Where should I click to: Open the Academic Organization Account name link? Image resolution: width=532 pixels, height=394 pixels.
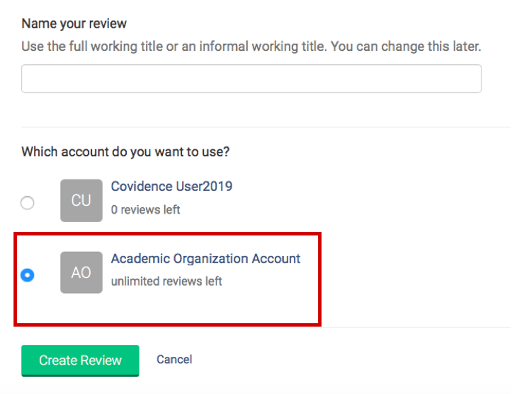point(205,258)
